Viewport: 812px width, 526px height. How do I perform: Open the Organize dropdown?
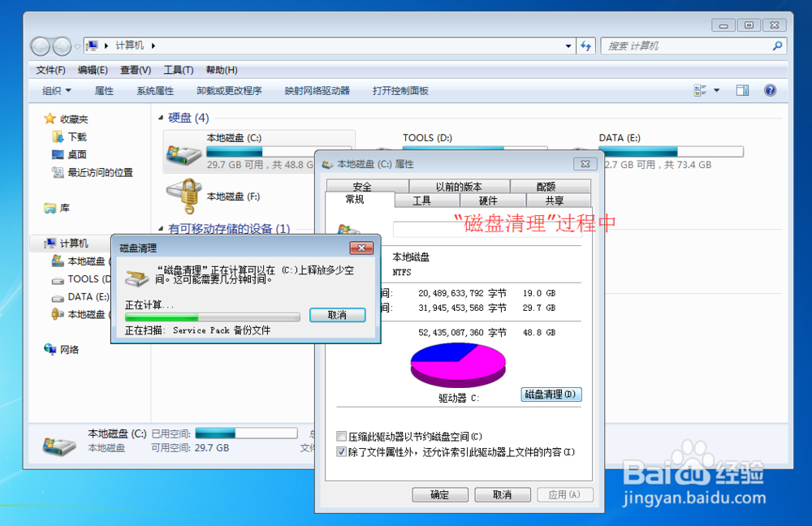coord(57,91)
